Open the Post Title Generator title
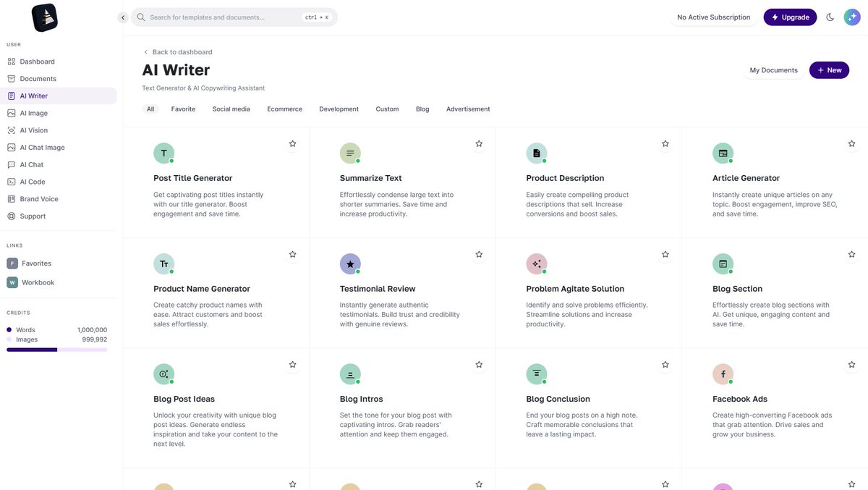The image size is (868, 490). coord(193,178)
